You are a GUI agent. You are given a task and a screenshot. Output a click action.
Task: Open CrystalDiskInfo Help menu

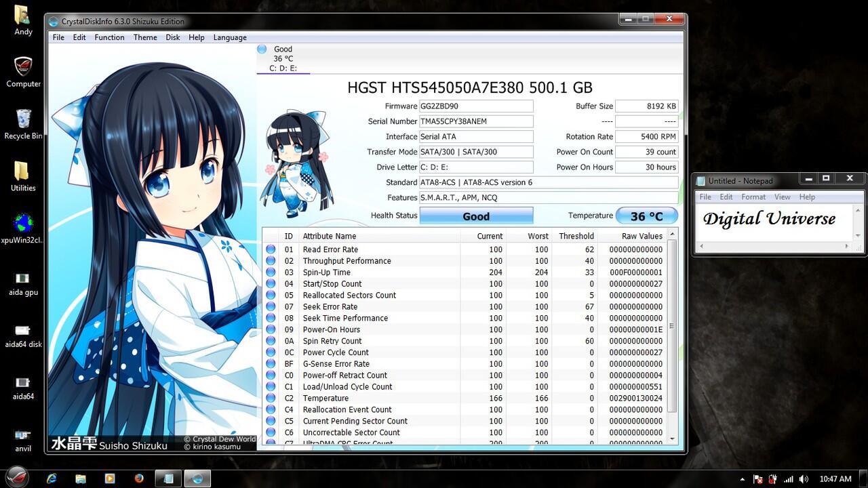pos(197,37)
